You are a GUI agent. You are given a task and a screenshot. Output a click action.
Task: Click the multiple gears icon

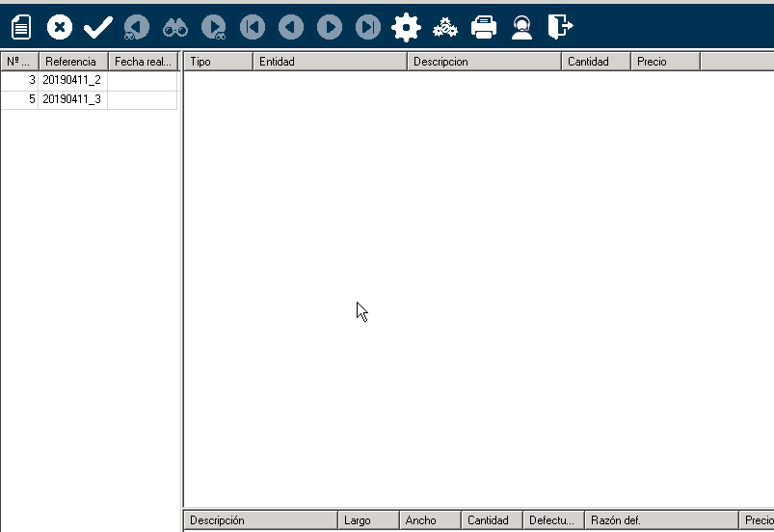tap(445, 28)
